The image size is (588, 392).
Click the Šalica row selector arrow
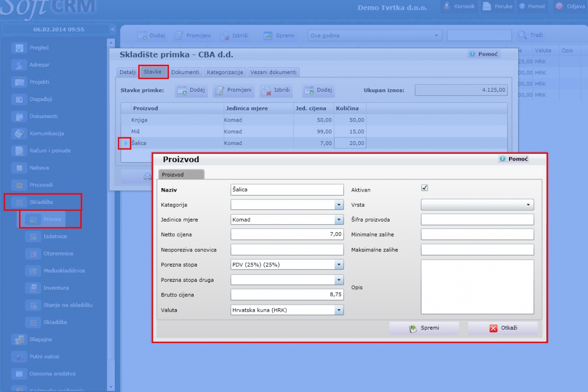tap(125, 143)
